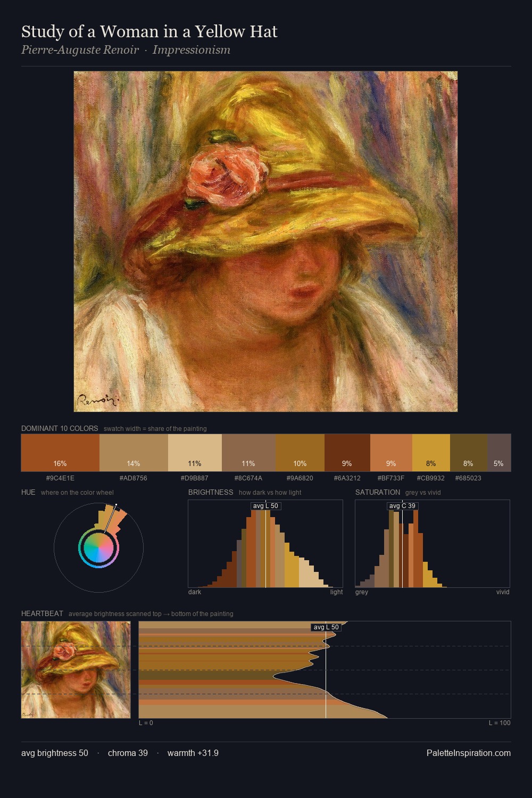532x798 pixels.
Task: Select the dark brown swatch above #6A3212
Action: [x=347, y=453]
